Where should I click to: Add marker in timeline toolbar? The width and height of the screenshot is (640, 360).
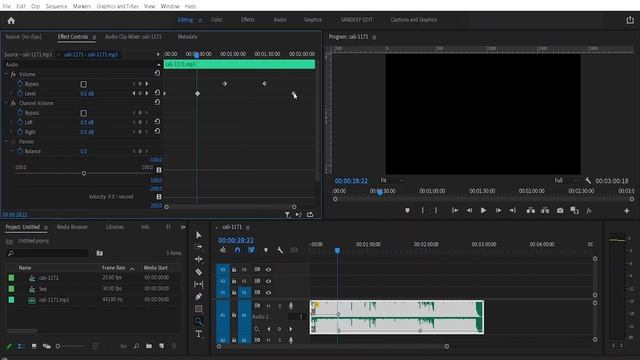point(266,250)
